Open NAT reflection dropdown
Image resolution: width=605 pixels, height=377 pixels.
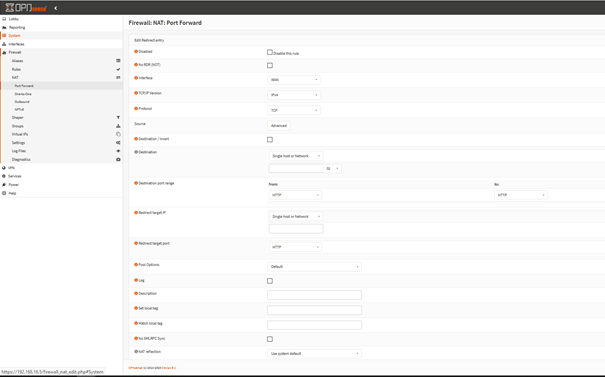click(314, 353)
